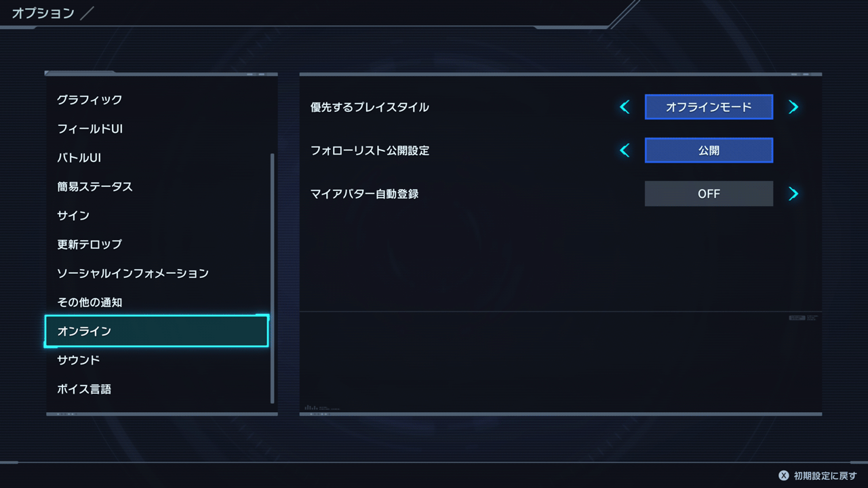
Task: Click left arrow for フォローリスト公開設定
Action: tap(625, 150)
